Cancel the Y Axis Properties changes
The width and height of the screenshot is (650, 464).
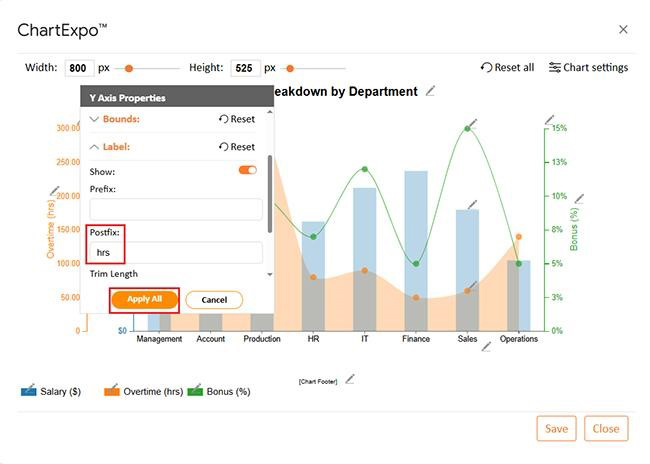tap(214, 300)
